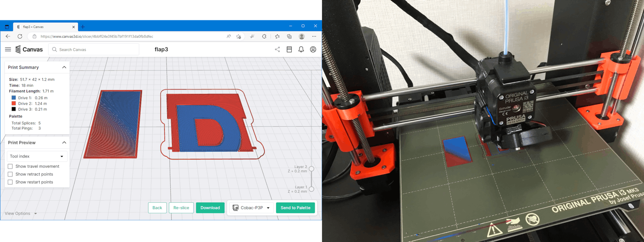The width and height of the screenshot is (644, 242).
Task: Focus the Search Canvas field
Action: 94,49
